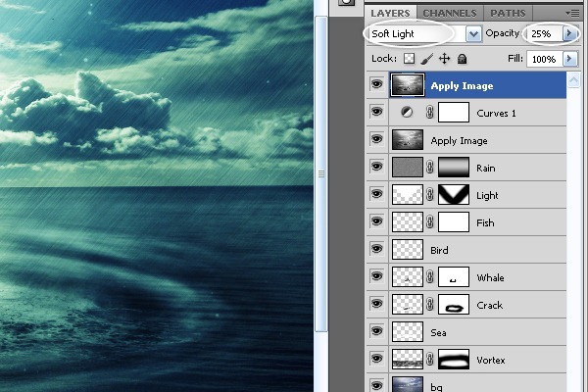The width and height of the screenshot is (588, 392).
Task: Click the chain link icon on Vortex layer
Action: (429, 361)
